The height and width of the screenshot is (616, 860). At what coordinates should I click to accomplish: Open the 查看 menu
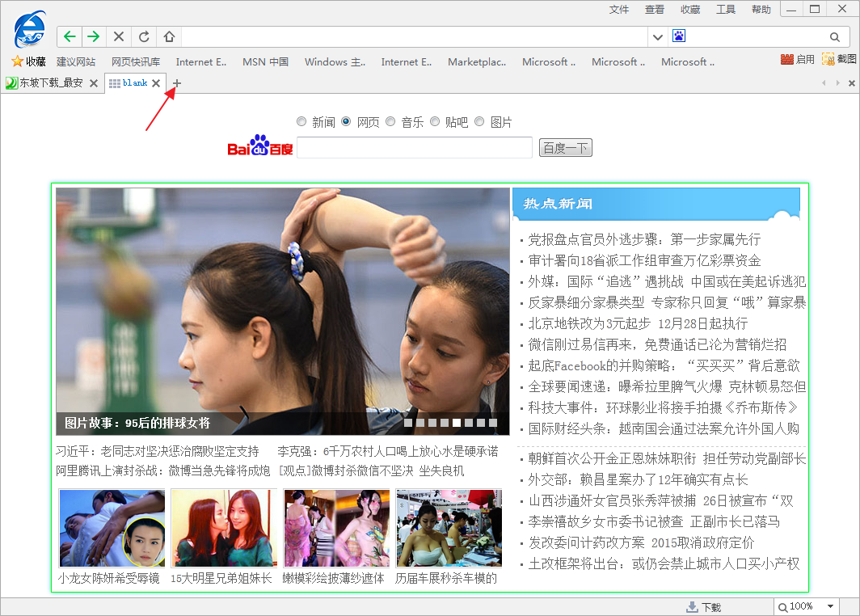point(655,10)
